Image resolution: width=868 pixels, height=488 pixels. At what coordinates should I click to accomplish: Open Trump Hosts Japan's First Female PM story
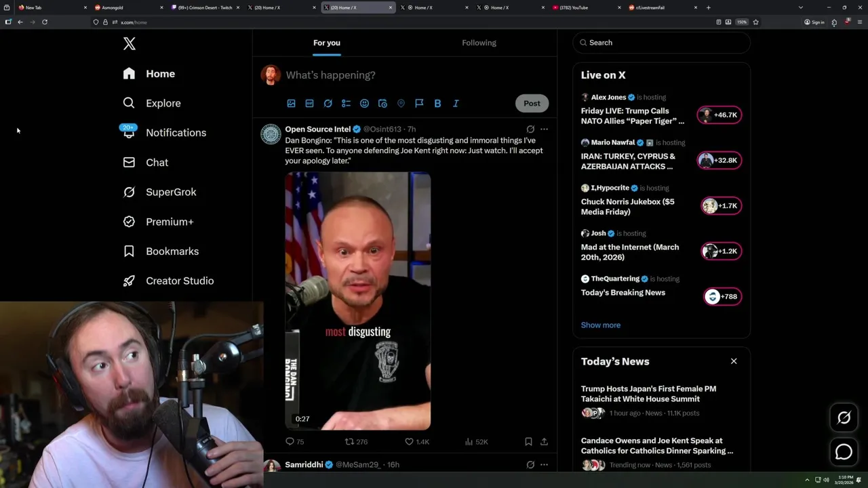coord(648,394)
